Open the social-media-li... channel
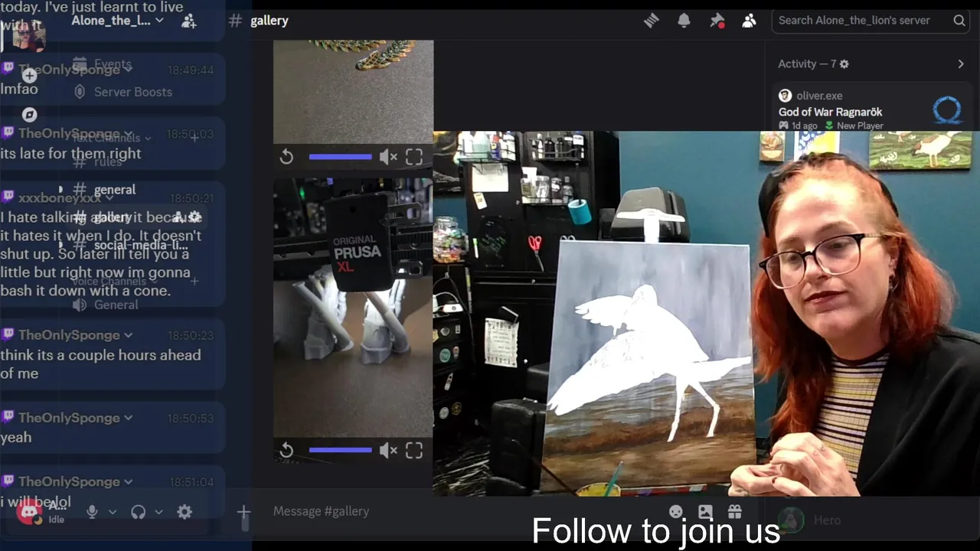This screenshot has width=980, height=551. pos(140,245)
